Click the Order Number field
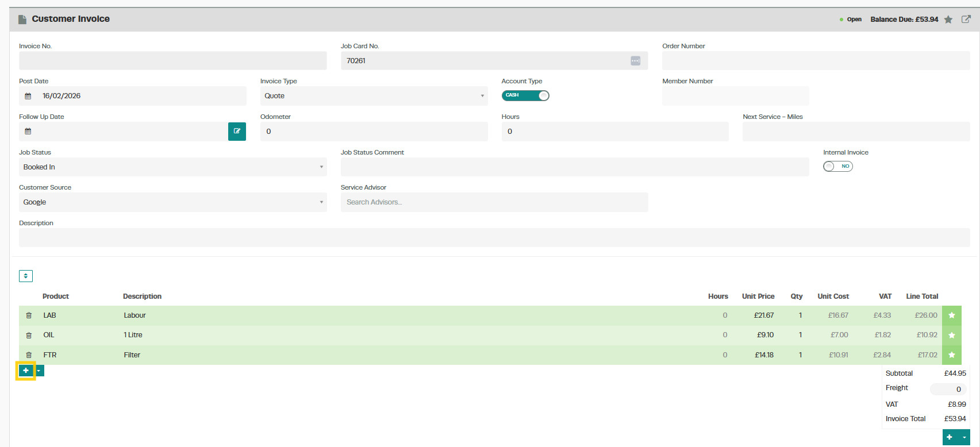 pyautogui.click(x=816, y=61)
